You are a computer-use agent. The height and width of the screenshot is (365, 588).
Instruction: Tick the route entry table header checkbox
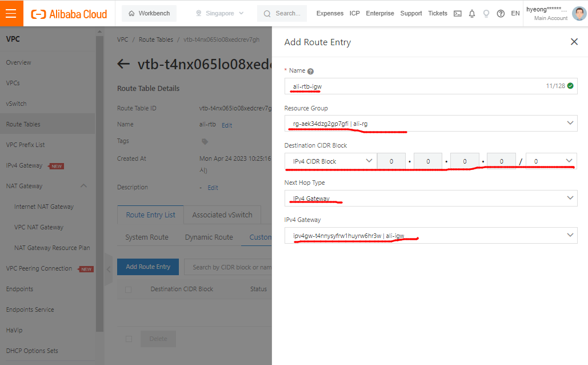[x=128, y=289]
